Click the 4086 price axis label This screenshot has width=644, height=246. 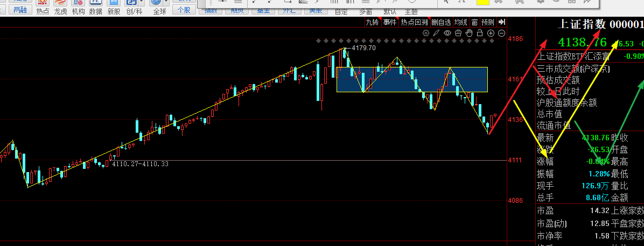[x=515, y=201]
